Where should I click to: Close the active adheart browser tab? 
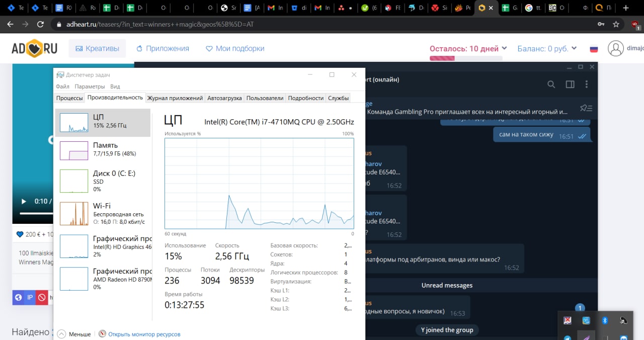coord(492,8)
